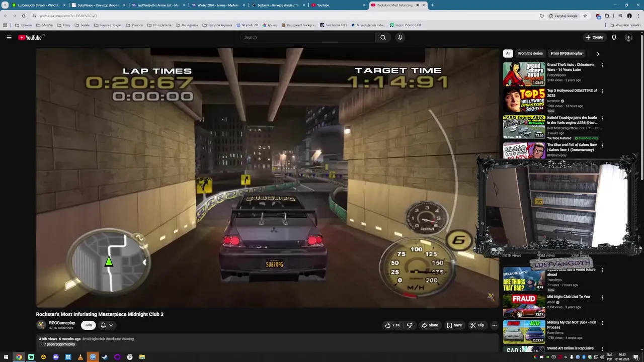Click the search magnifier button
644x362 pixels.
point(383,37)
